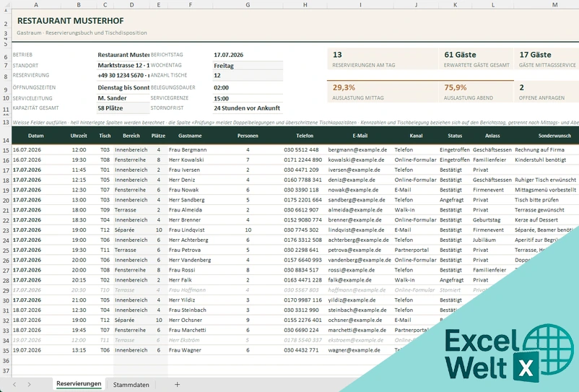This screenshot has width=579, height=392.
Task: Click the title RESTAURANT MUSTERHOF
Action: pyautogui.click(x=71, y=21)
